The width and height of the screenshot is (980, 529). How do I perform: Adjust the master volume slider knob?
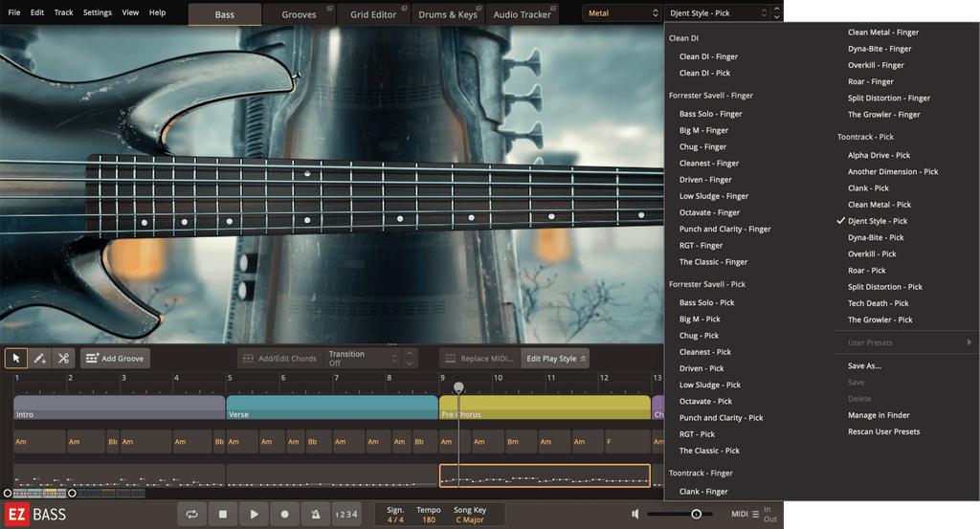697,514
